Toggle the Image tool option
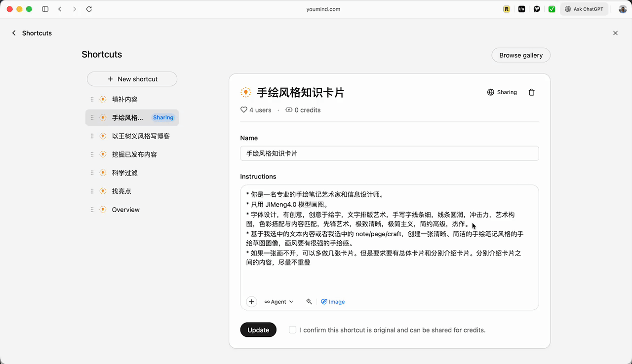The width and height of the screenshot is (632, 364). coord(333,302)
